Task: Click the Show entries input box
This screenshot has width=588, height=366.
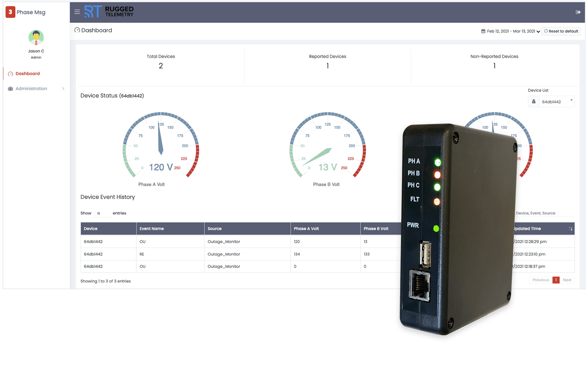Action: (102, 213)
